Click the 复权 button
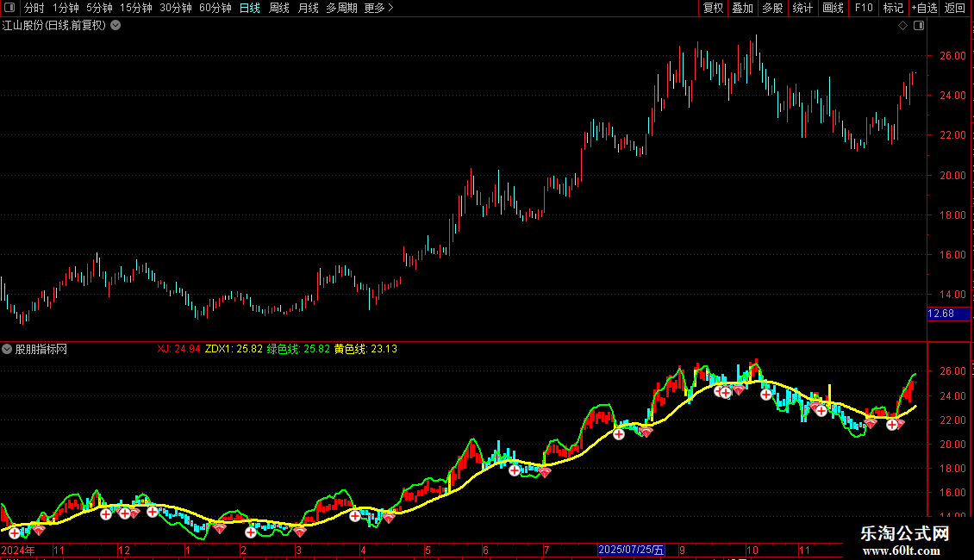 tap(713, 8)
